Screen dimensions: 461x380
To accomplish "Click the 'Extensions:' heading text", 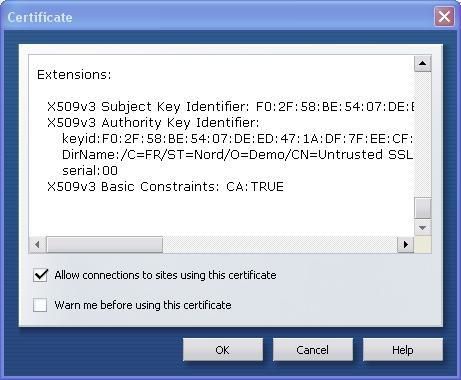I will (74, 74).
